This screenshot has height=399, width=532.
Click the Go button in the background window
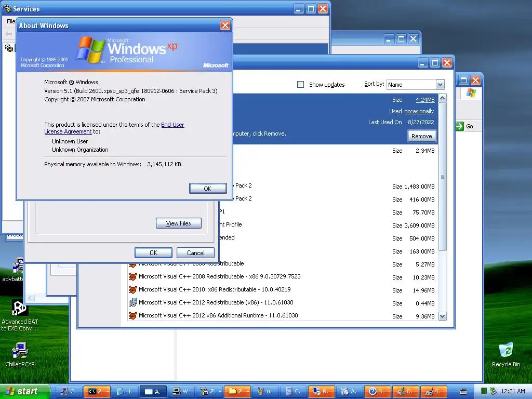point(465,126)
